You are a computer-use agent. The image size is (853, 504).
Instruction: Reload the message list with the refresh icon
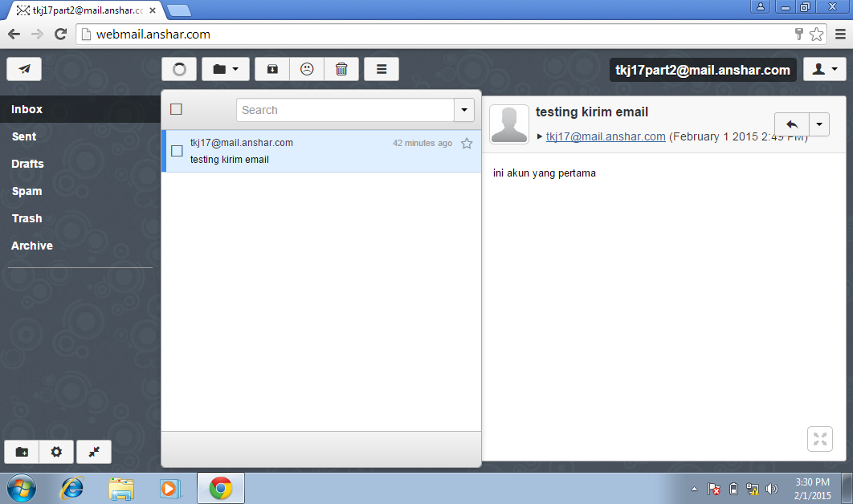(179, 69)
